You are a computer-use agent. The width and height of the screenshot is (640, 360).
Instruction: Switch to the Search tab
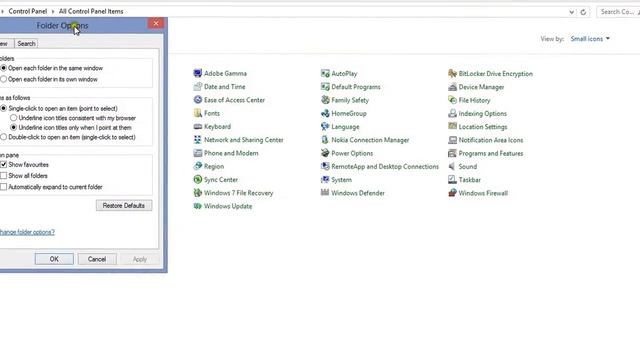coord(26,43)
